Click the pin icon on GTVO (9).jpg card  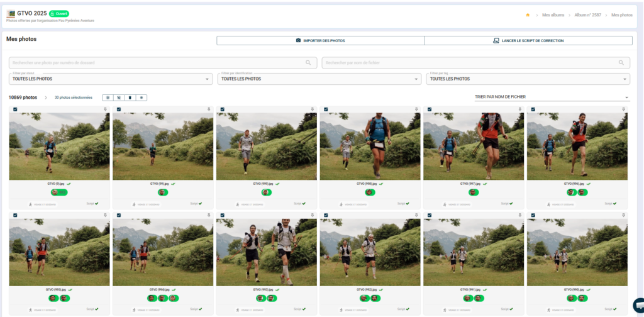105,109
